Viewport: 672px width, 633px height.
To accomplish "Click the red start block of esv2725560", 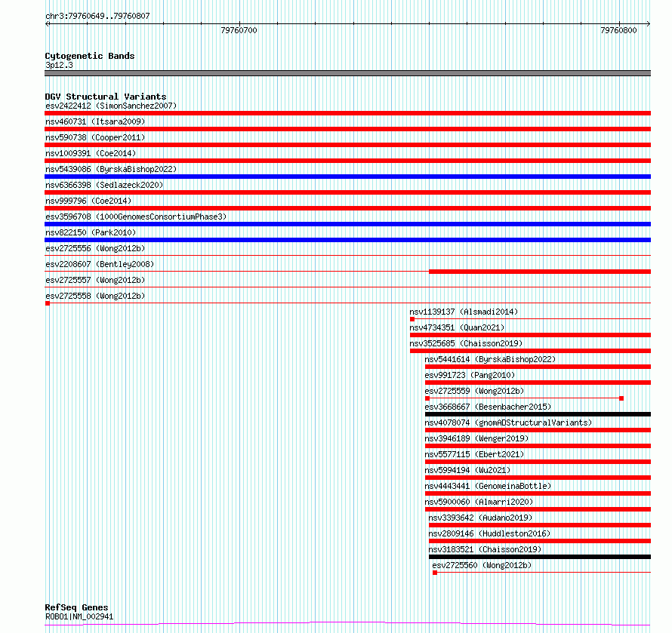I will coord(435,573).
